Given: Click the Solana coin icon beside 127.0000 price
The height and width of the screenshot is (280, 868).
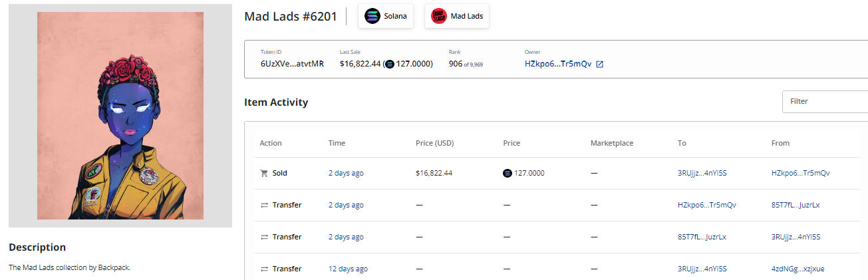Looking at the screenshot, I should 507,173.
